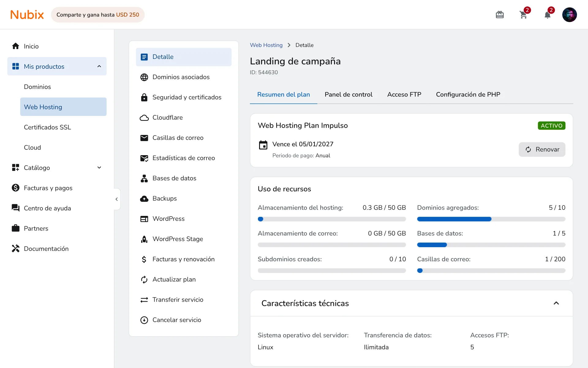The image size is (588, 368).
Task: Open Dominios asociados globe icon
Action: pyautogui.click(x=144, y=77)
